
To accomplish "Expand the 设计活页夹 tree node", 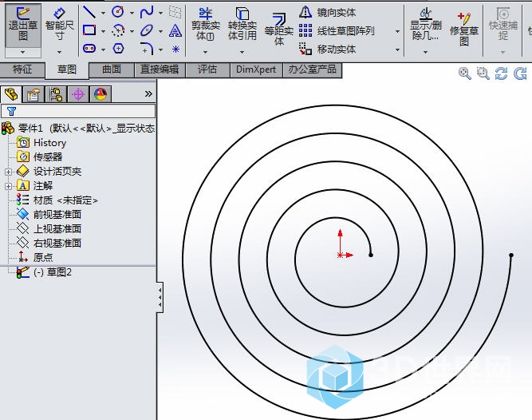I will (x=8, y=172).
